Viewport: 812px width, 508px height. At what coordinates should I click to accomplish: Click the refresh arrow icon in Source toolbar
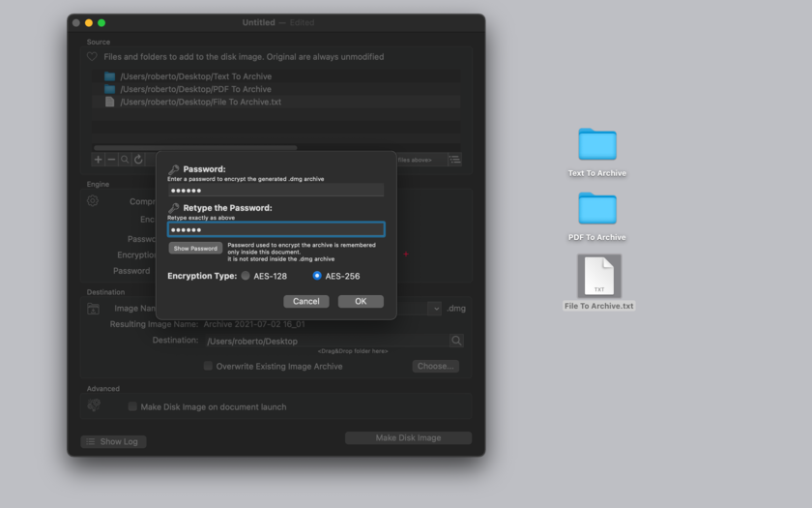138,159
